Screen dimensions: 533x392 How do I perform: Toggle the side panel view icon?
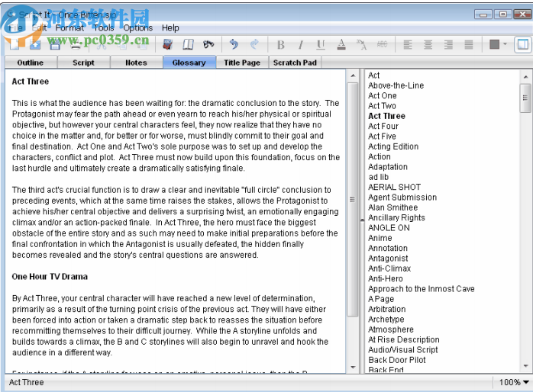(x=523, y=44)
